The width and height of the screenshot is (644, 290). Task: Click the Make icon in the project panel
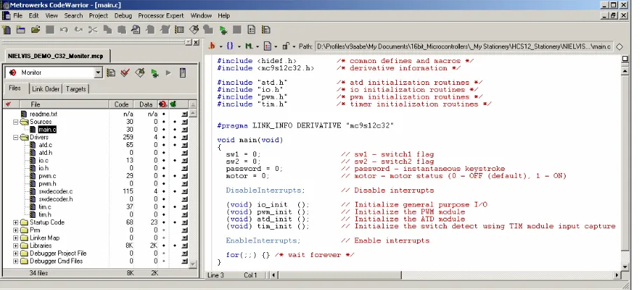[x=140, y=73]
